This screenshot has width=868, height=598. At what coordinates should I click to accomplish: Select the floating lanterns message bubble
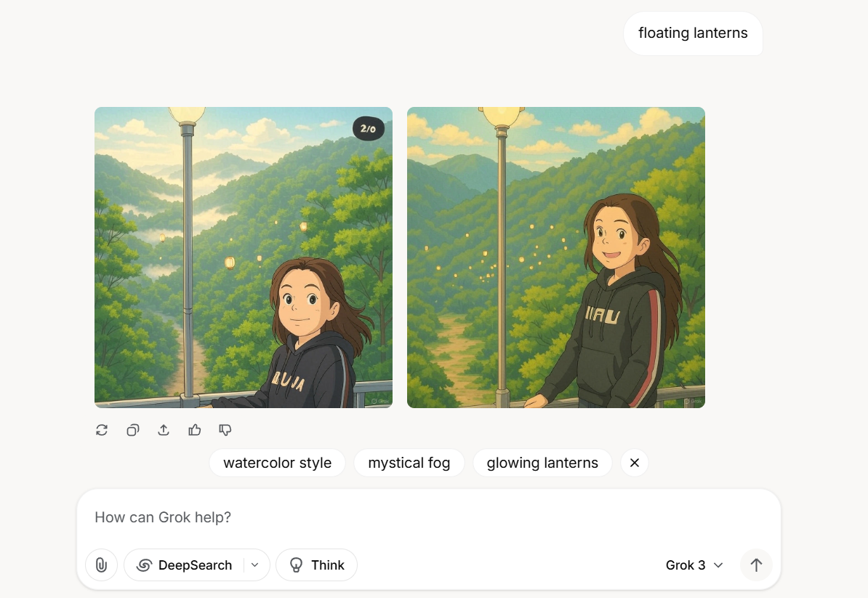693,33
